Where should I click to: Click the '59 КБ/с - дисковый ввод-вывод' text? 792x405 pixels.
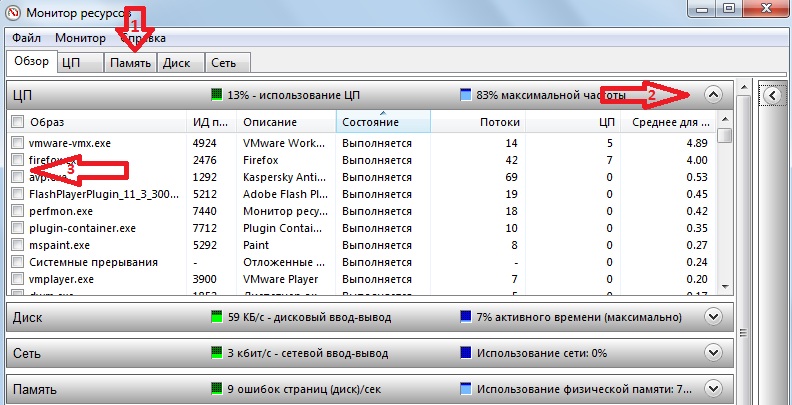309,318
